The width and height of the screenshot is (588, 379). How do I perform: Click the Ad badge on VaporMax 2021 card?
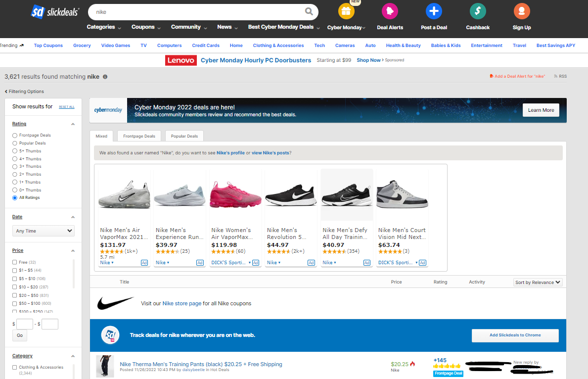click(144, 263)
